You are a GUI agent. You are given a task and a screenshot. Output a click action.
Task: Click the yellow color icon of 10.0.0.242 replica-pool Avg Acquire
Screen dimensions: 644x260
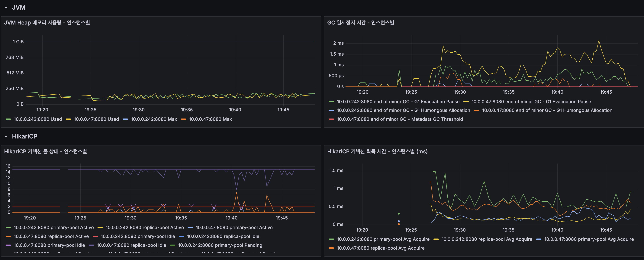point(436,239)
